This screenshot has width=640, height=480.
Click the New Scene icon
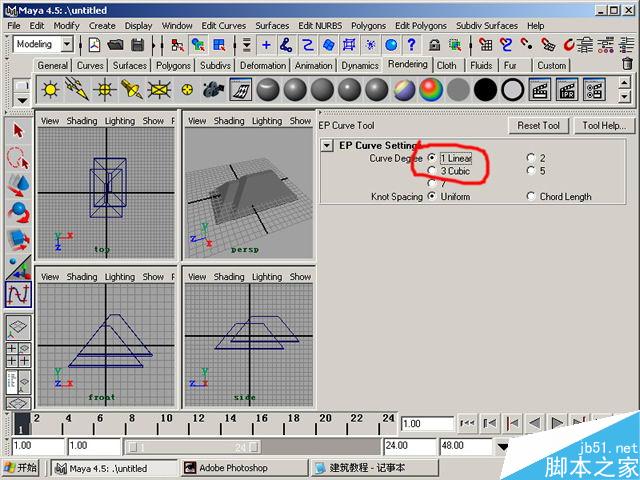tap(94, 44)
